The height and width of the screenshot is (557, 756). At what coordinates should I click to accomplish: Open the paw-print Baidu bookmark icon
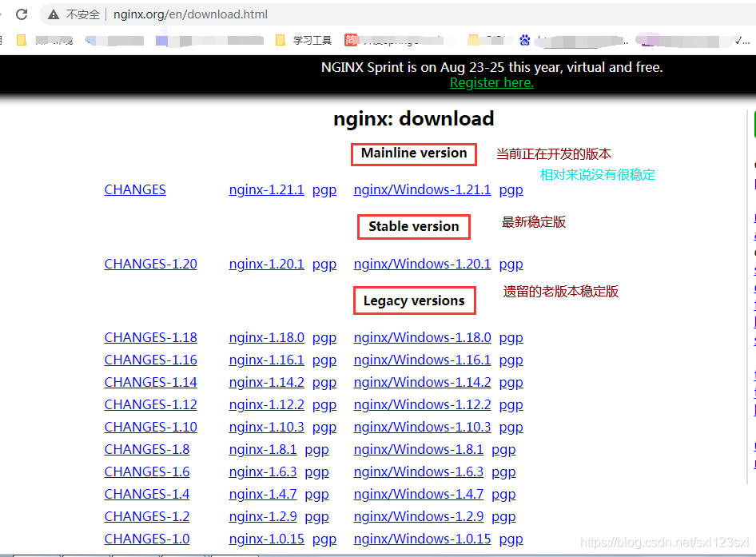524,41
